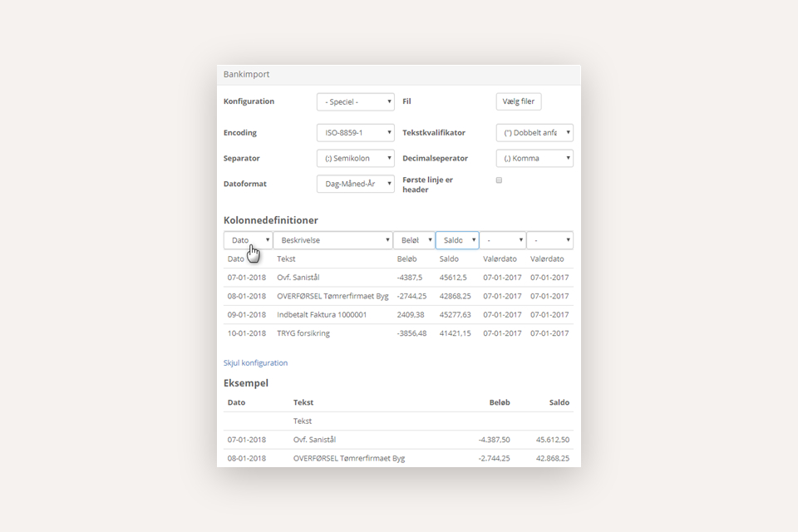Click the Vælg filer button

tap(519, 101)
